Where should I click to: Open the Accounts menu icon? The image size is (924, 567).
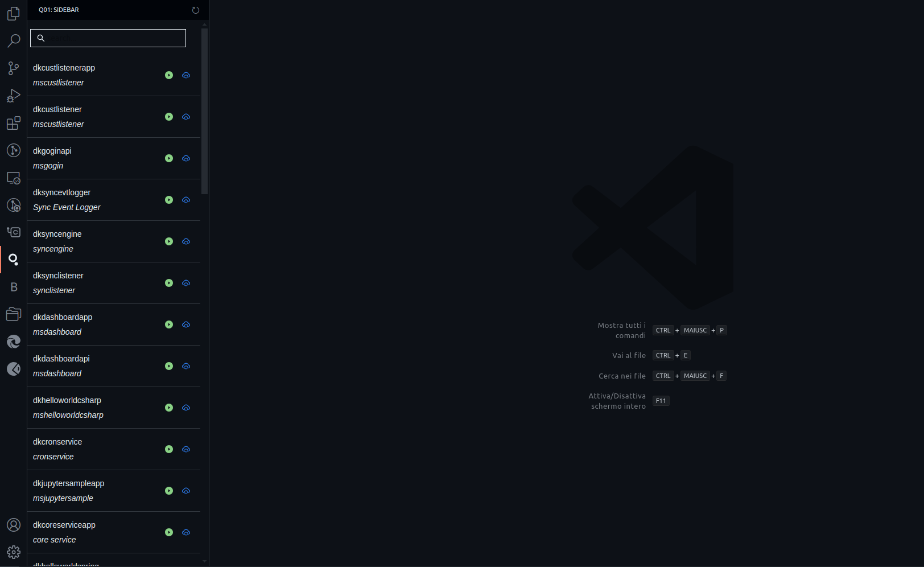(14, 525)
